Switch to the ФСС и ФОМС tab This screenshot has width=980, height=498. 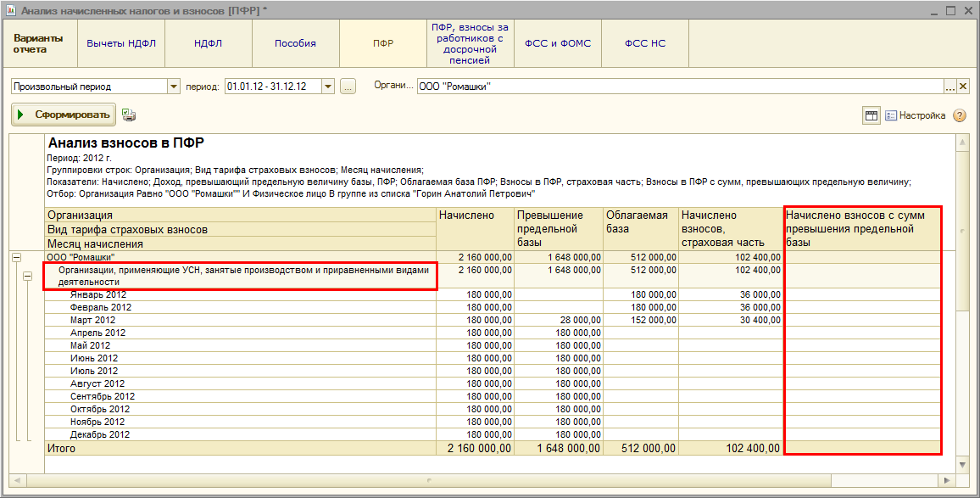(x=557, y=43)
